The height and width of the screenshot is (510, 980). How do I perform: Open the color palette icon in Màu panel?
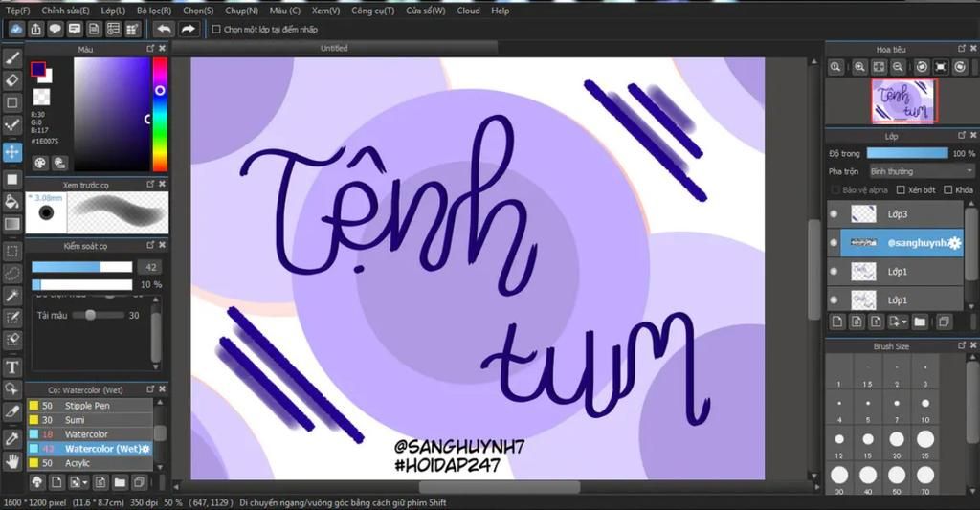[40, 163]
